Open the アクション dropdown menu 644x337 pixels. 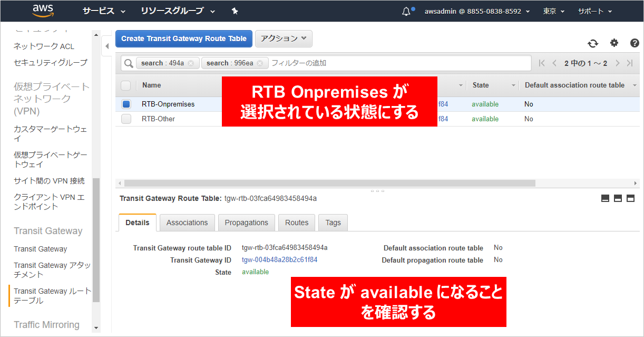click(284, 38)
